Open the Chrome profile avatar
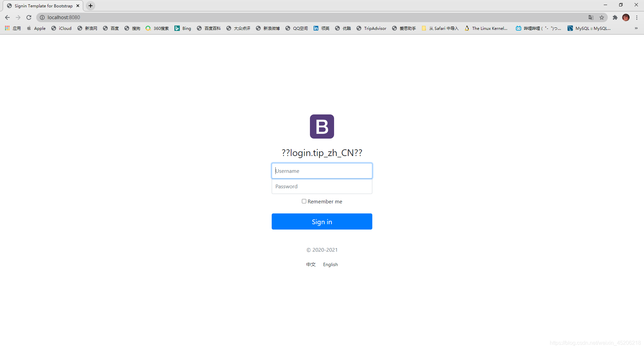 [x=626, y=17]
